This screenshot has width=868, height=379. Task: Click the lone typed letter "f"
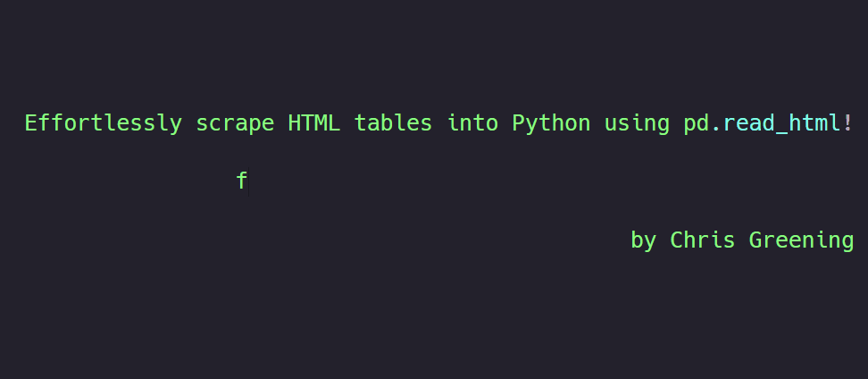point(241,181)
